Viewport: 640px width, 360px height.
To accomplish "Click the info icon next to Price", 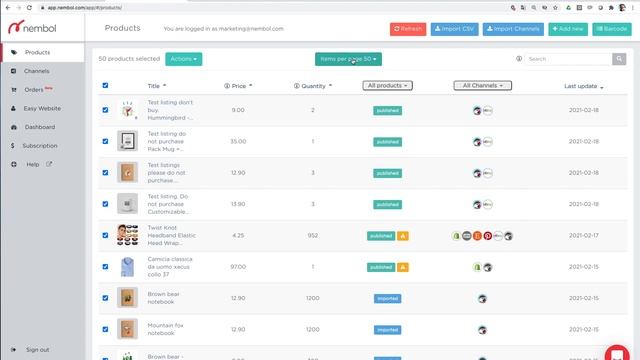I will (x=227, y=86).
